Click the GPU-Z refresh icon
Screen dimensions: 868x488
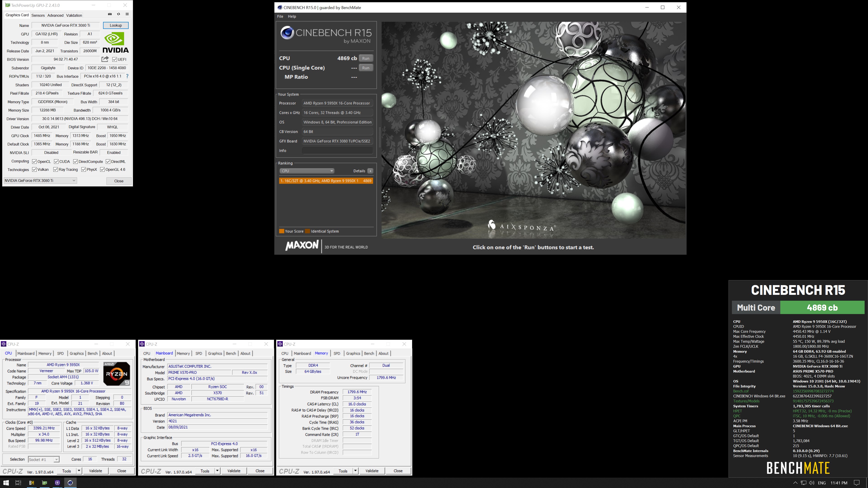(118, 14)
